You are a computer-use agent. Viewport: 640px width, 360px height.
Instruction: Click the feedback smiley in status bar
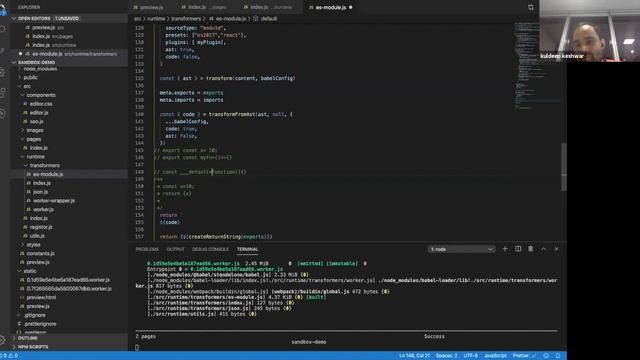tap(546, 356)
